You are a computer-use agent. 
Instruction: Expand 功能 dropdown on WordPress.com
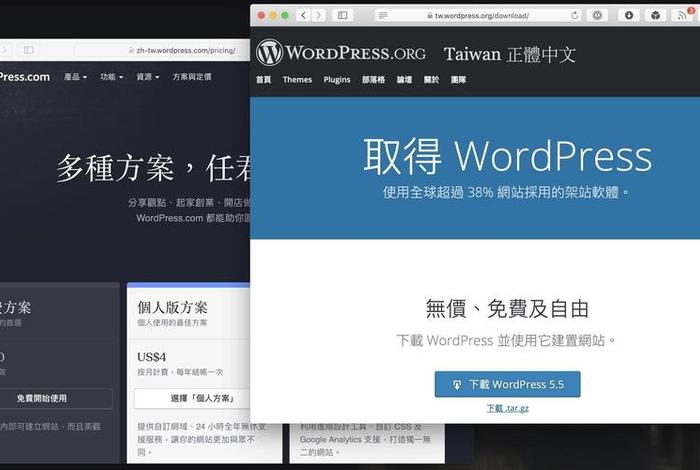point(112,77)
